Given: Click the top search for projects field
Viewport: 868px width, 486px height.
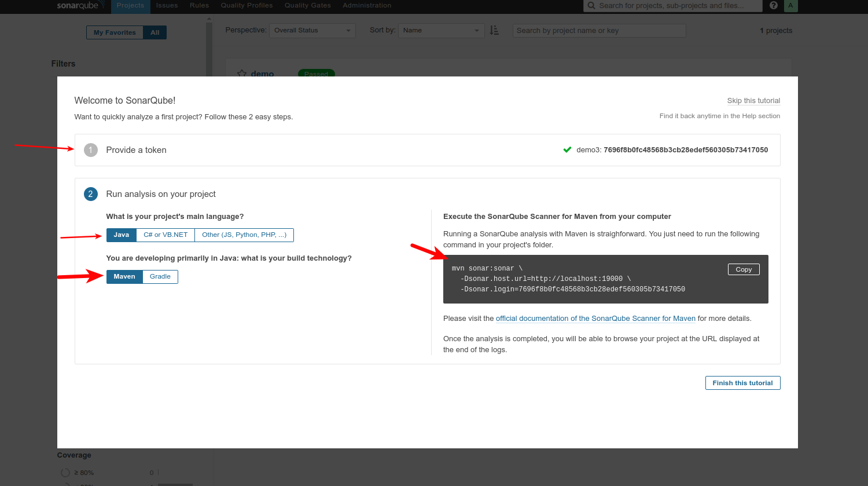Looking at the screenshot, I should click(674, 6).
